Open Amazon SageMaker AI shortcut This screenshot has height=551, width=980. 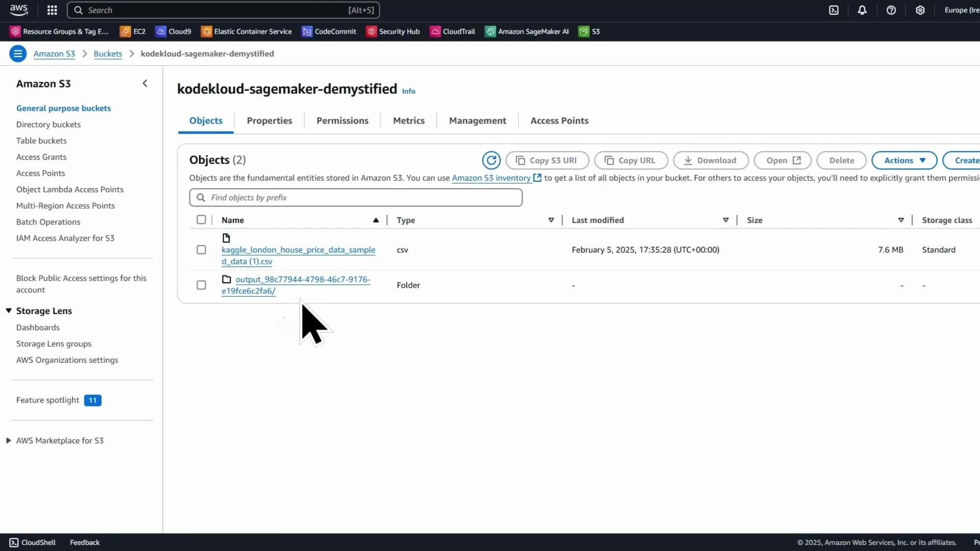(x=527, y=32)
